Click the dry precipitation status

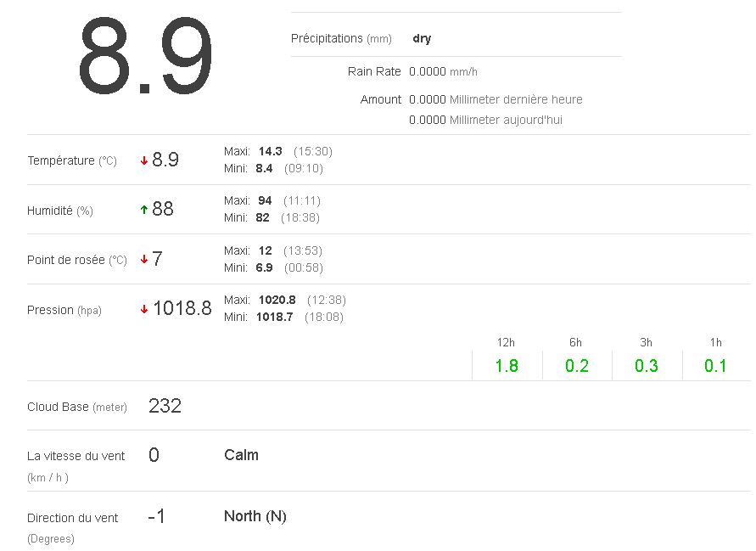422,38
